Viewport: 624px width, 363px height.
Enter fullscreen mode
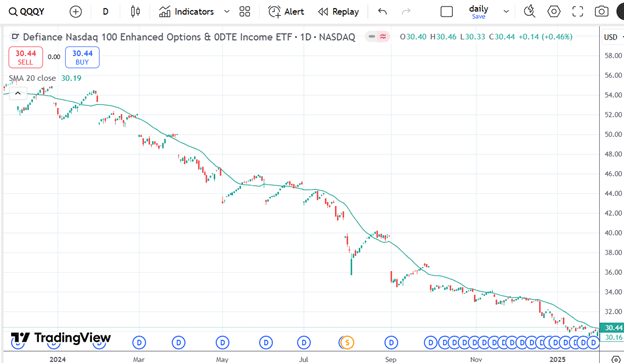(577, 12)
